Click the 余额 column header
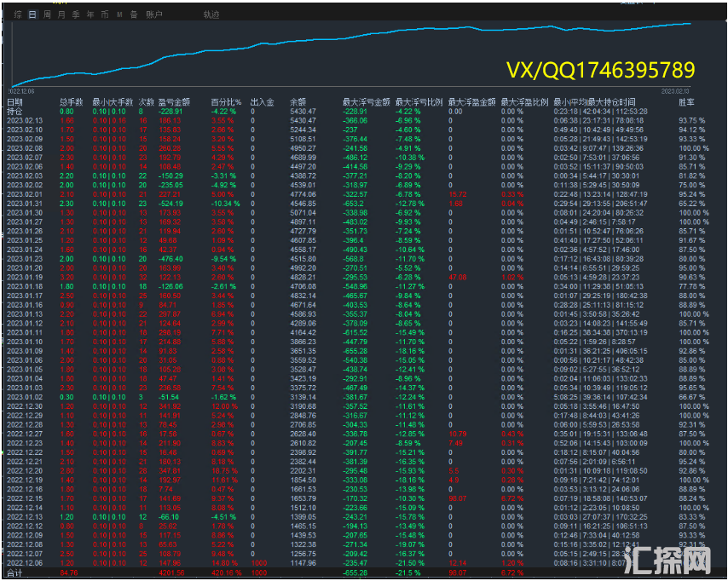 tap(298, 101)
